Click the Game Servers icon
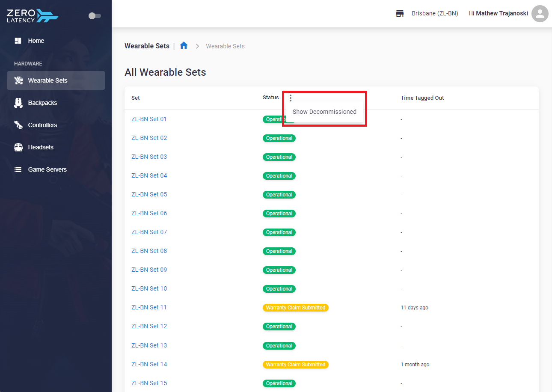 pyautogui.click(x=18, y=169)
